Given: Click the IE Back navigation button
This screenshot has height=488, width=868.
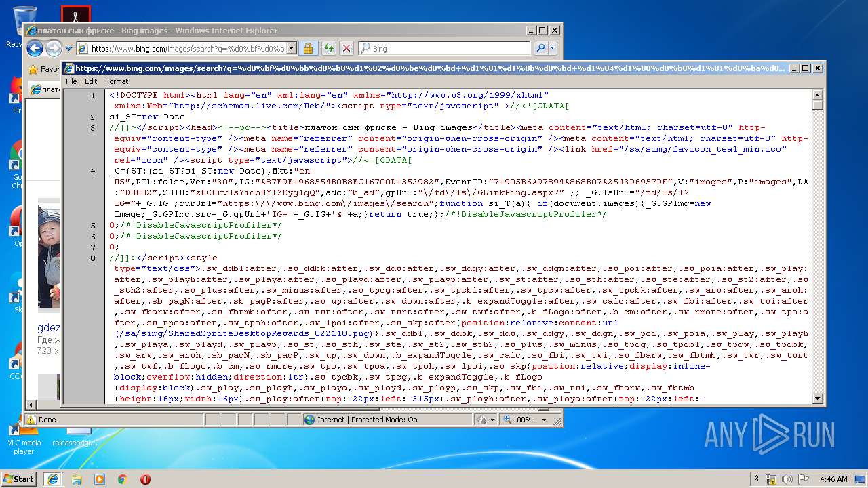Looking at the screenshot, I should (x=35, y=48).
